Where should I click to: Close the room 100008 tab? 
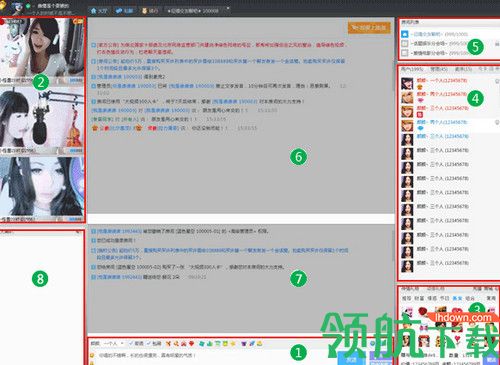[228, 8]
